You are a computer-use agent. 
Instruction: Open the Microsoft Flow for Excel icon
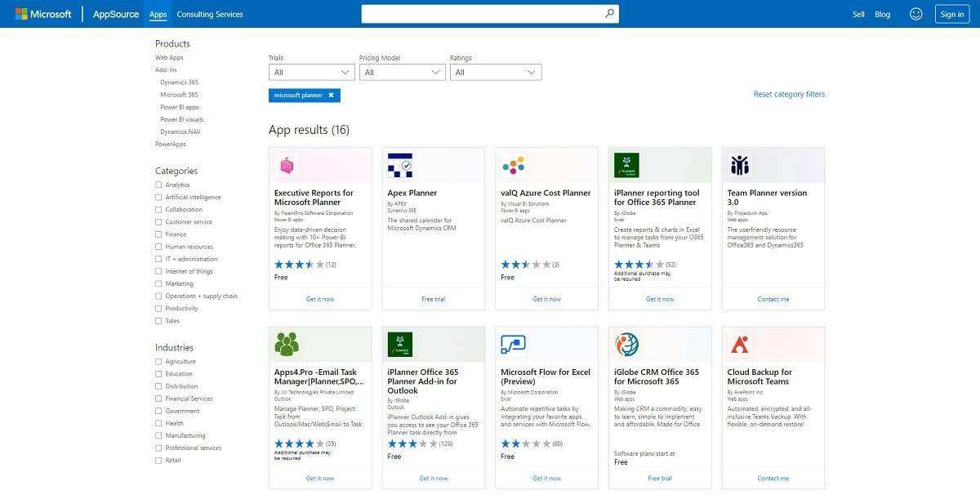(x=513, y=345)
